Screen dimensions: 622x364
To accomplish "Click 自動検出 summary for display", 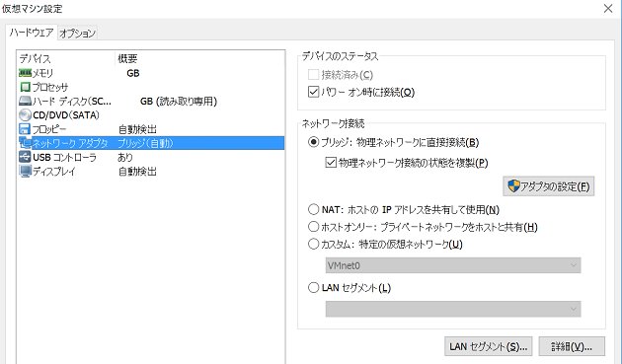I will click(137, 172).
